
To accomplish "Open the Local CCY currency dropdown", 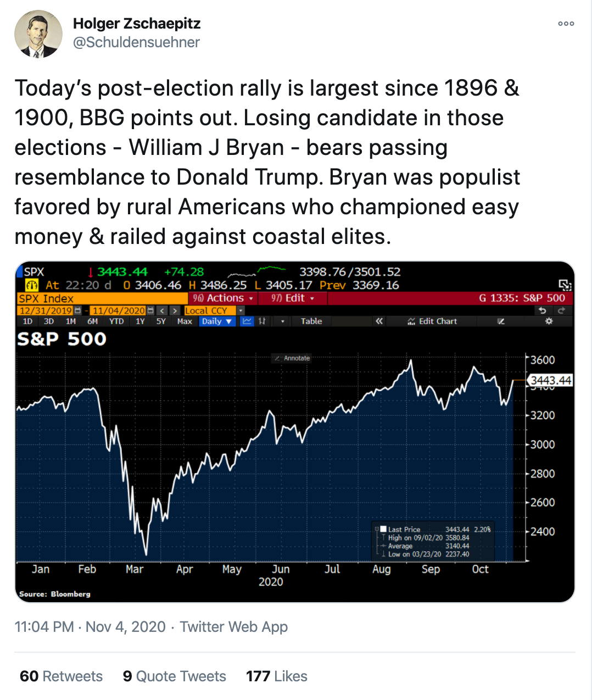I will pos(240,310).
